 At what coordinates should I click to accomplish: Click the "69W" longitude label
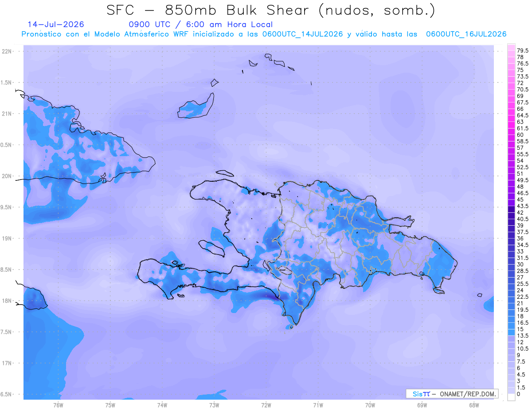pos(422,405)
